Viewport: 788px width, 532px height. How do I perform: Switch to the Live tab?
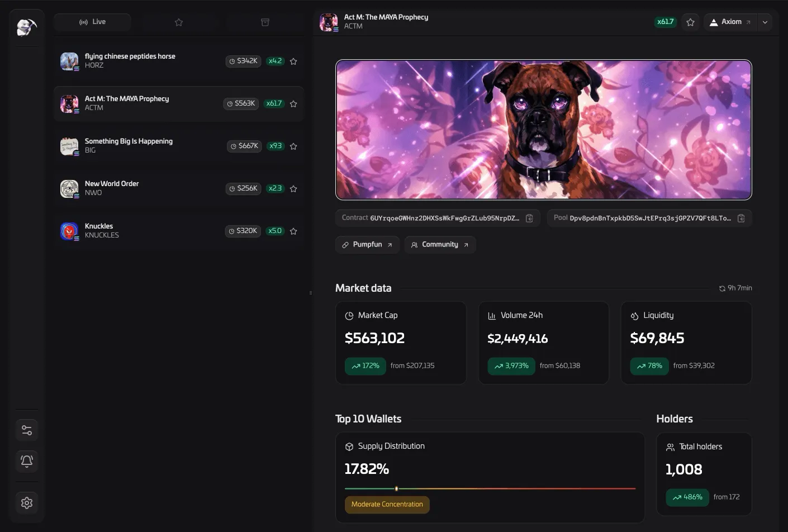click(92, 22)
